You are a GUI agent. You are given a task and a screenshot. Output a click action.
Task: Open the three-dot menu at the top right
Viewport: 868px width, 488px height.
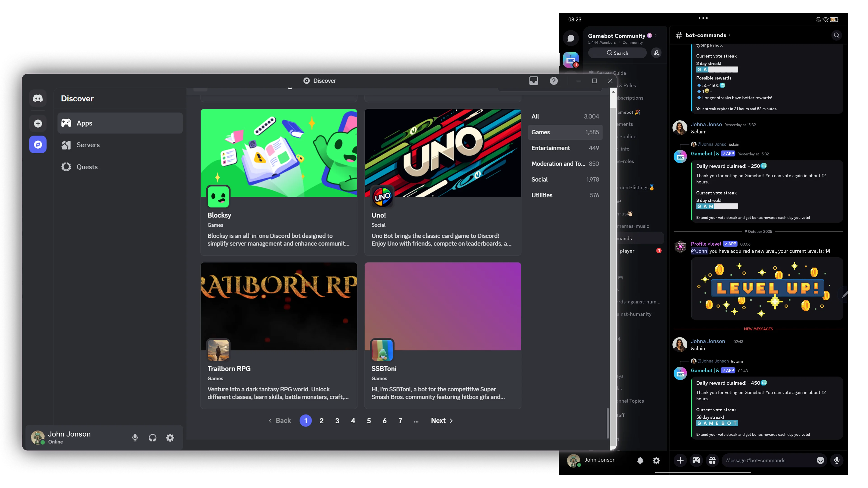tap(703, 18)
